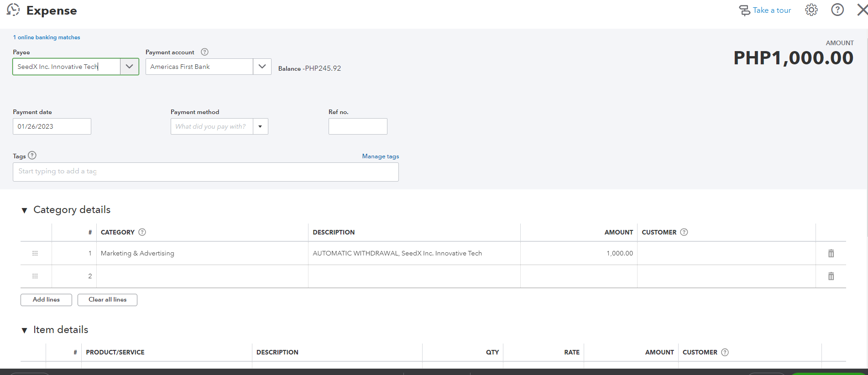Collapse the Category details section

click(x=25, y=210)
